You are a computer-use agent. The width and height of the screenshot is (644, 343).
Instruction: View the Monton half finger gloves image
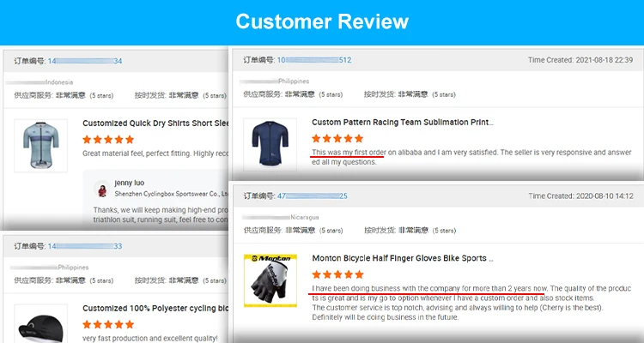point(270,280)
